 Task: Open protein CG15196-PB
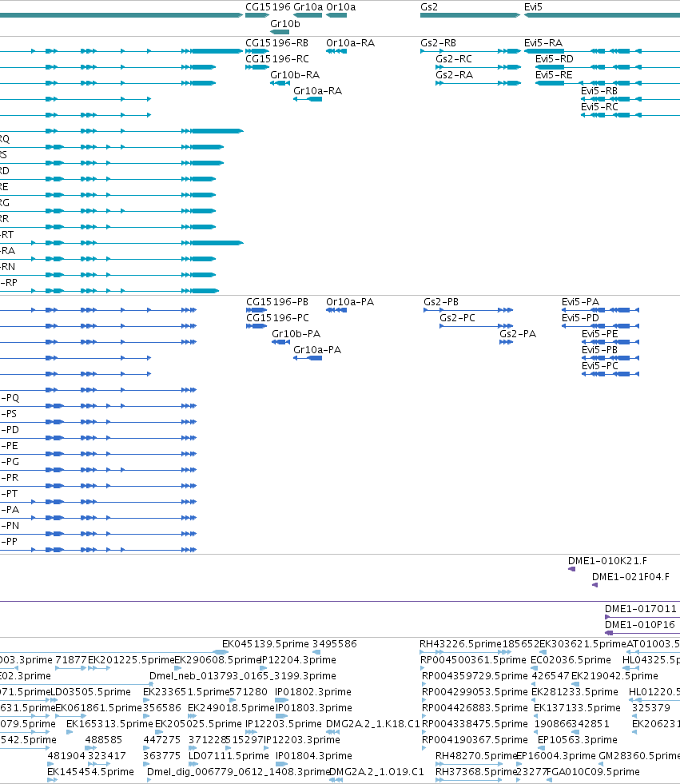[277, 302]
